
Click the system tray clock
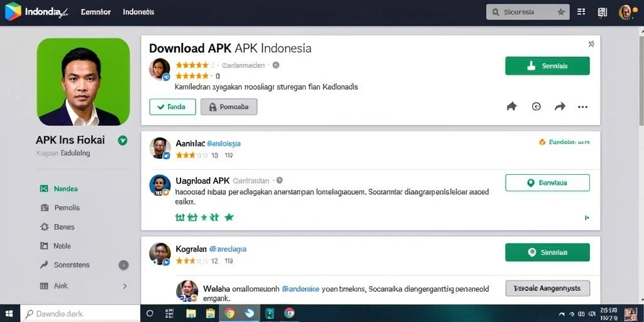608,314
